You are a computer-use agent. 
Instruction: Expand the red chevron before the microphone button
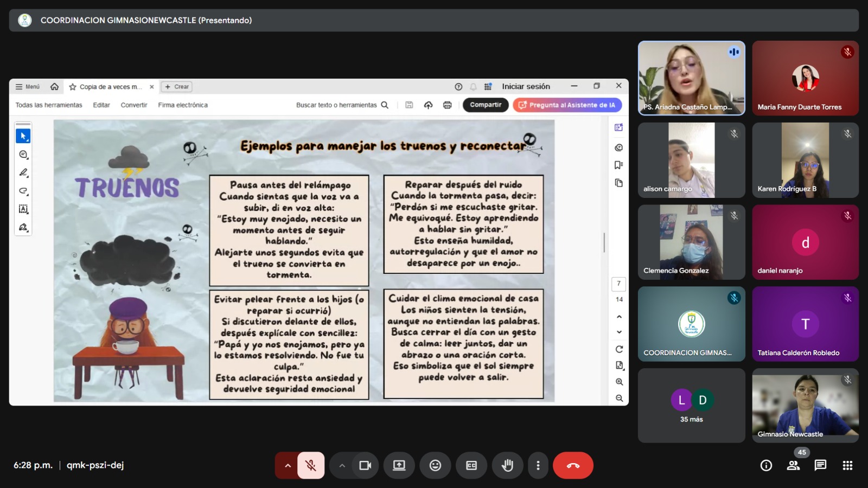[288, 465]
